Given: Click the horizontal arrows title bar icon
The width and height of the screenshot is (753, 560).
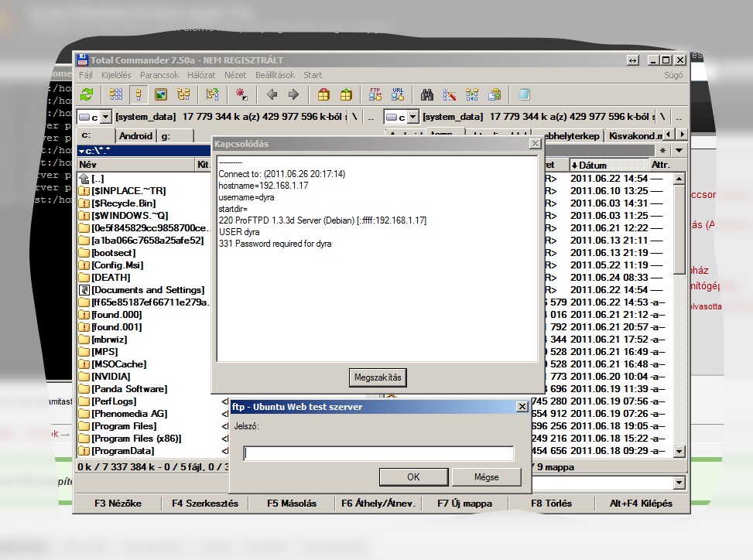Looking at the screenshot, I should [633, 60].
